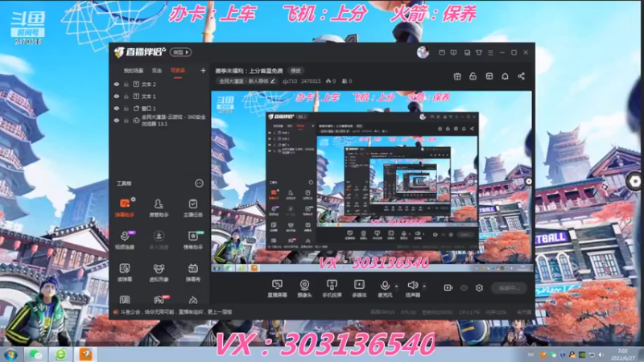Image resolution: width=644 pixels, height=362 pixels.
Task: Open 360 browser from the taskbar
Action: pyautogui.click(x=61, y=354)
